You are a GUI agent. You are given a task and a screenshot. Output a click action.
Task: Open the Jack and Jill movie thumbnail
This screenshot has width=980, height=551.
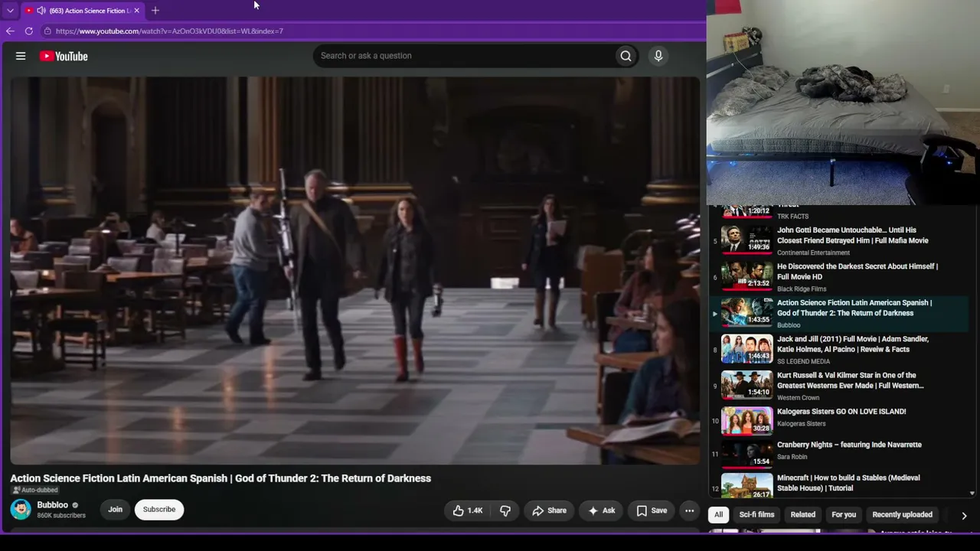747,347
